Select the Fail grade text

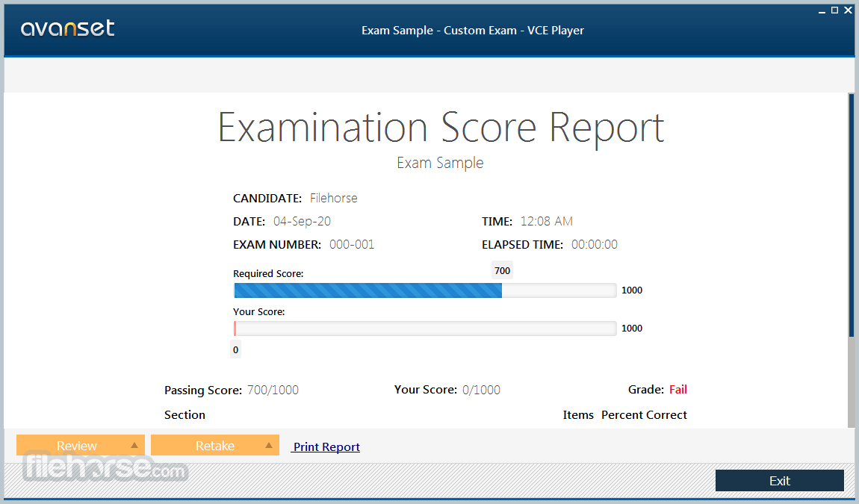click(677, 390)
